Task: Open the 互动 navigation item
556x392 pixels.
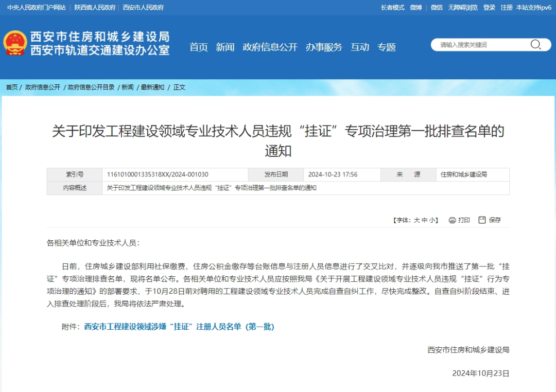Action: [x=360, y=47]
